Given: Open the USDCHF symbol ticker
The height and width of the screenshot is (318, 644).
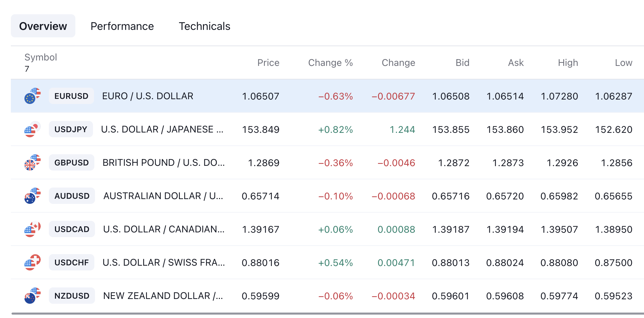Looking at the screenshot, I should (x=72, y=263).
